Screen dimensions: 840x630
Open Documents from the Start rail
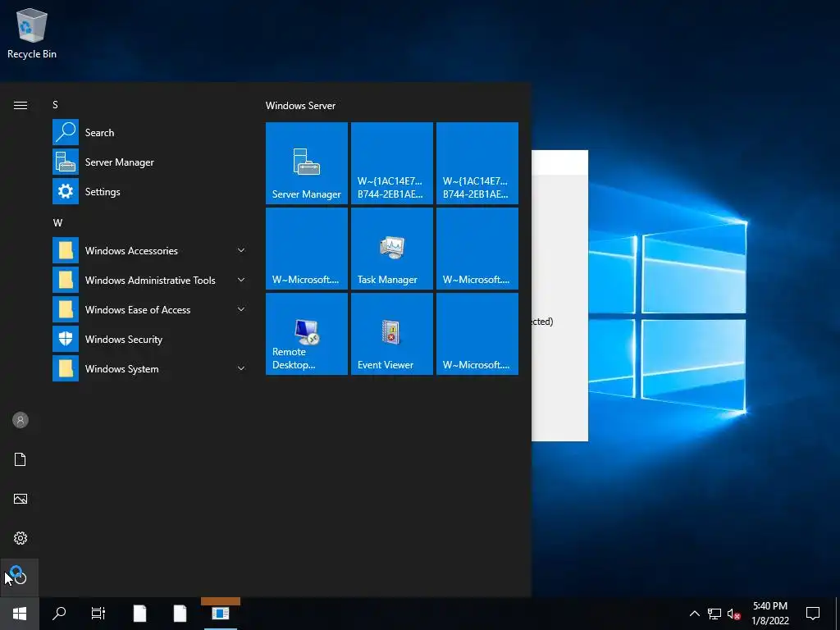pyautogui.click(x=21, y=459)
